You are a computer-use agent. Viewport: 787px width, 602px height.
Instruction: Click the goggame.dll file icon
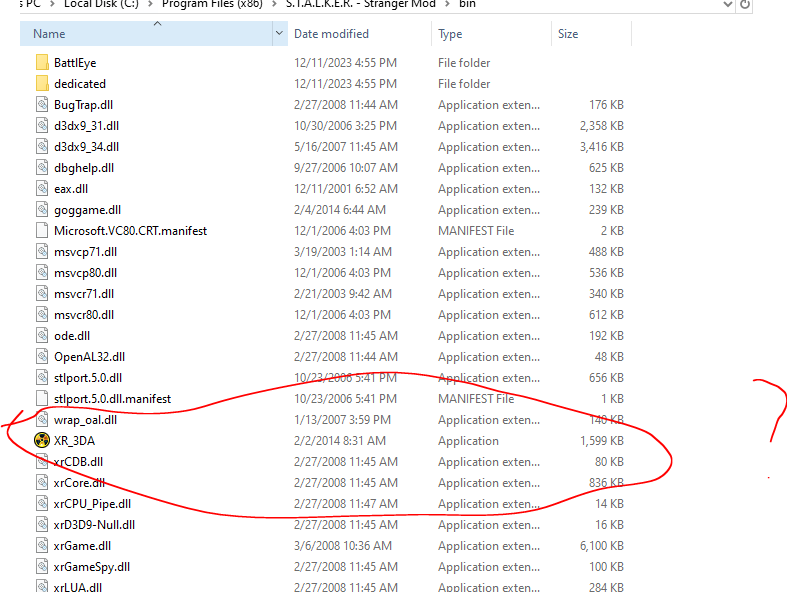click(43, 209)
